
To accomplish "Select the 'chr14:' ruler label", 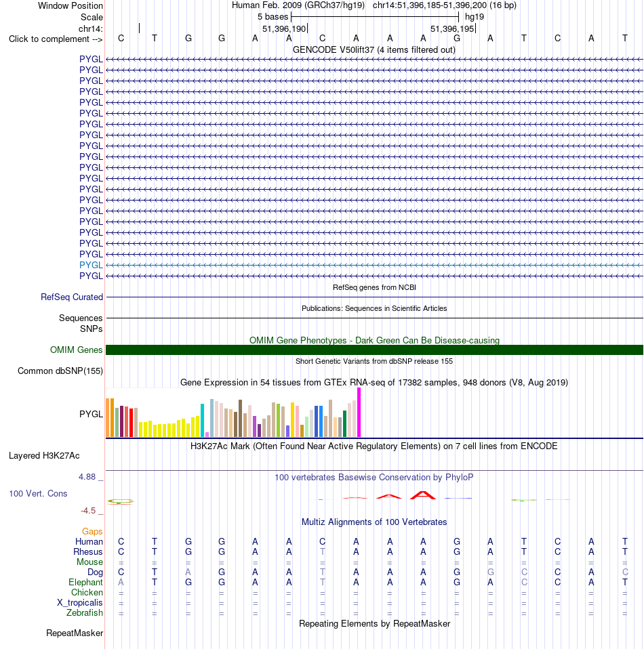I will pos(91,28).
